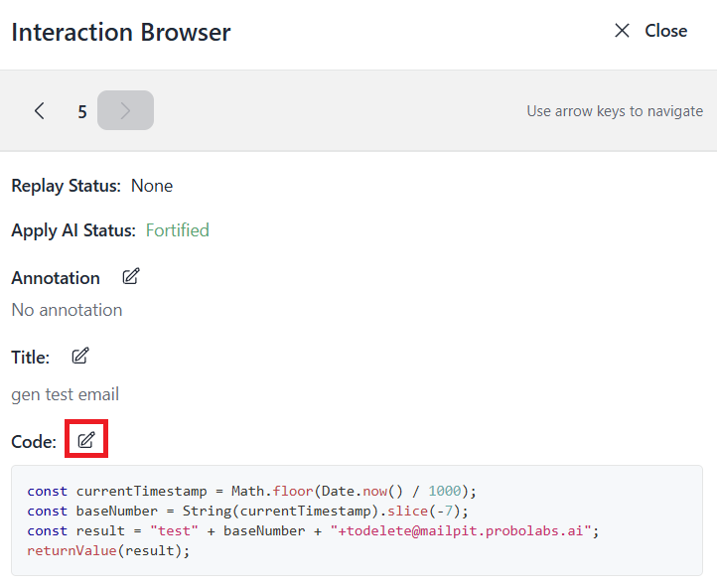The image size is (717, 588).
Task: Click the returnValue(result) code line
Action: [x=107, y=550]
